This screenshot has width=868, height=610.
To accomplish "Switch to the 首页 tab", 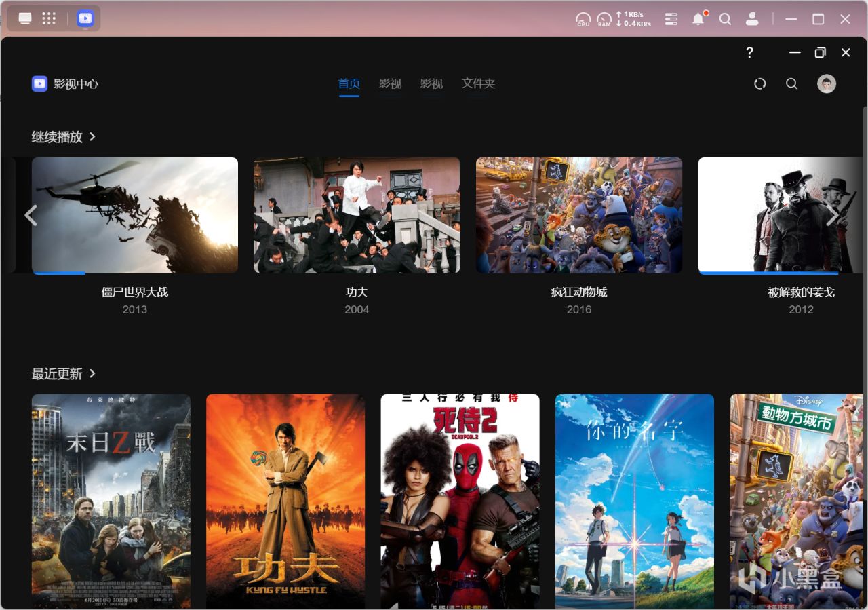I will [349, 83].
